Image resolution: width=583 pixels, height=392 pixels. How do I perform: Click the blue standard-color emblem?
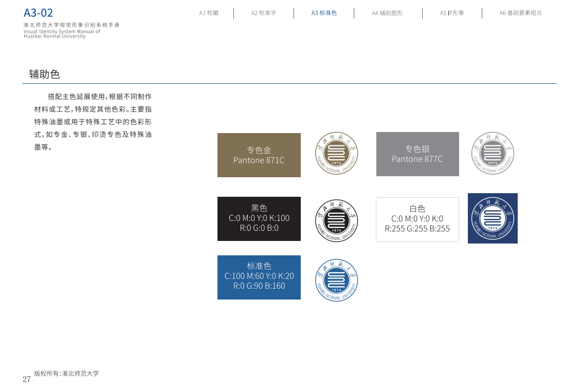click(337, 280)
